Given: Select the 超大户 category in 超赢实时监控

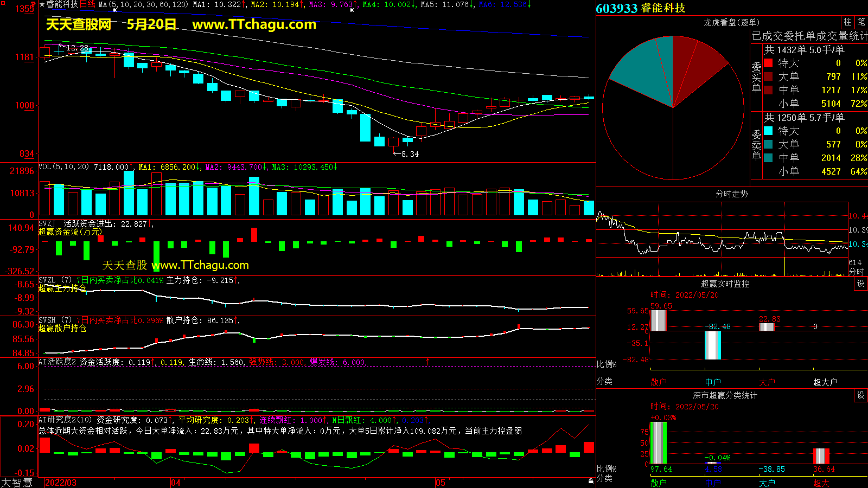Looking at the screenshot, I should 825,382.
